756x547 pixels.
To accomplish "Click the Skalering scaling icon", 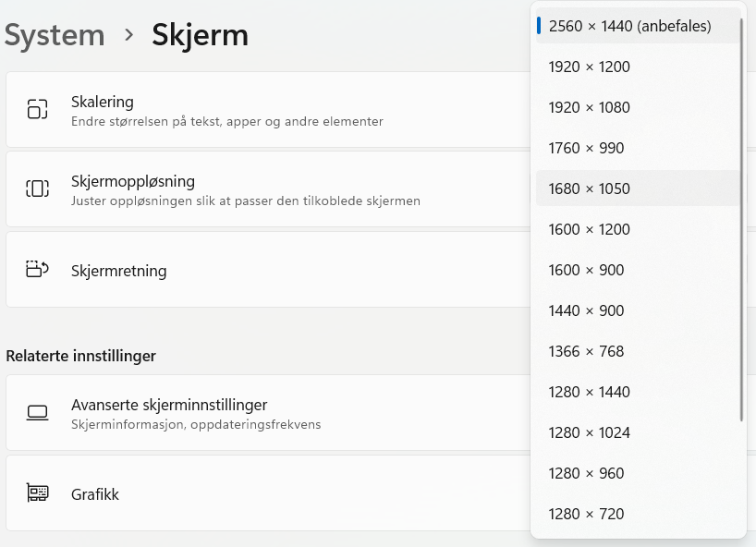I will [x=36, y=108].
